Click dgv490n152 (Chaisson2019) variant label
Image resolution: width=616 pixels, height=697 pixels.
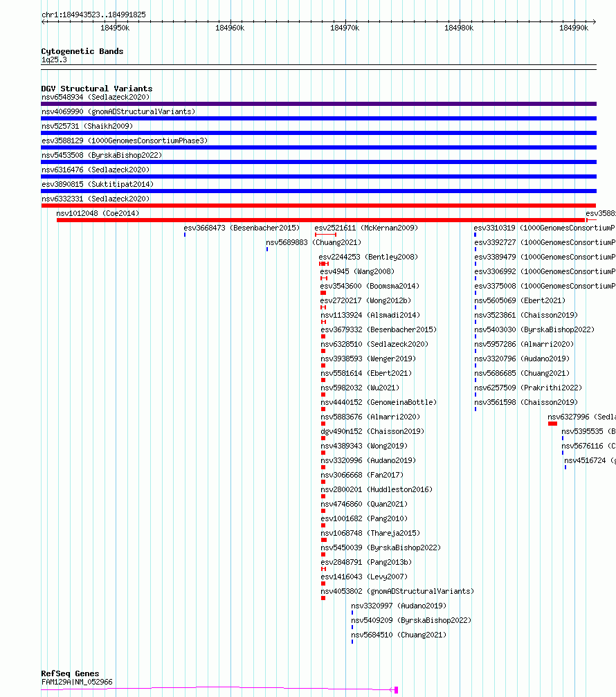pyautogui.click(x=372, y=431)
